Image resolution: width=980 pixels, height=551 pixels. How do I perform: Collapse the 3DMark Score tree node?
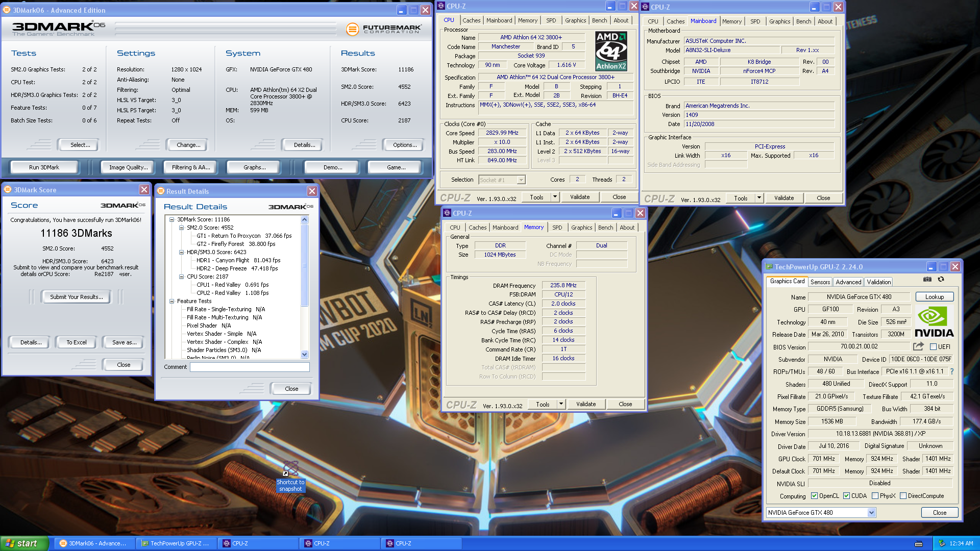click(172, 219)
